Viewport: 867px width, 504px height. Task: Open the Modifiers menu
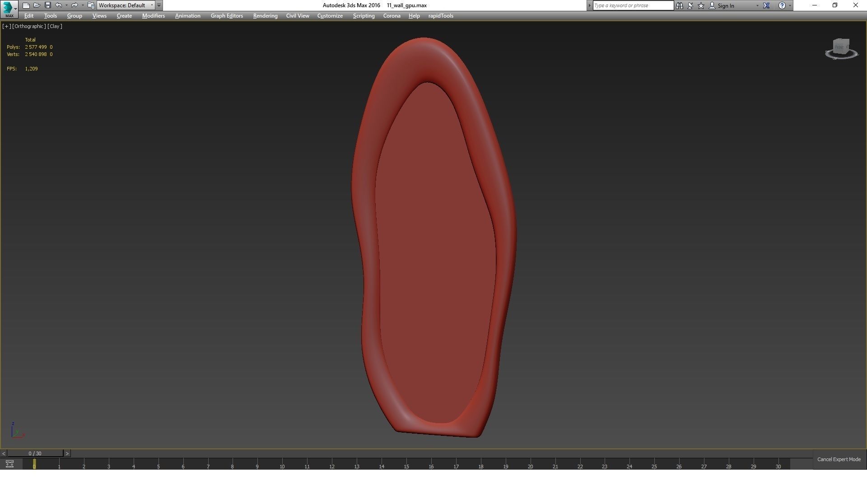pyautogui.click(x=153, y=16)
